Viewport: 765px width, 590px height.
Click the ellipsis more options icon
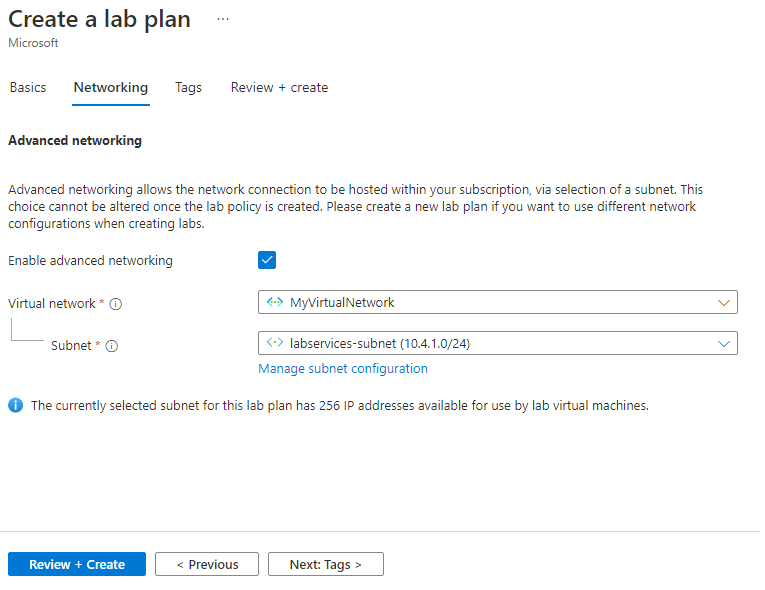[x=222, y=19]
